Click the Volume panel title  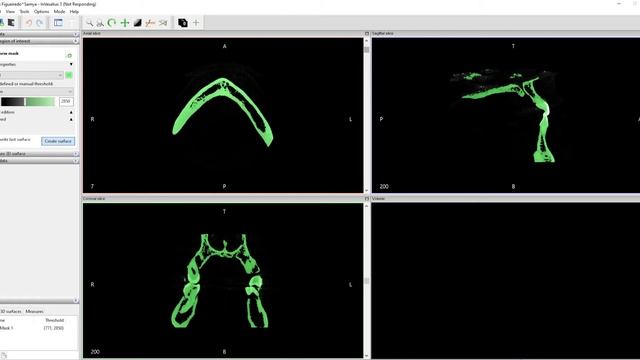click(x=378, y=199)
